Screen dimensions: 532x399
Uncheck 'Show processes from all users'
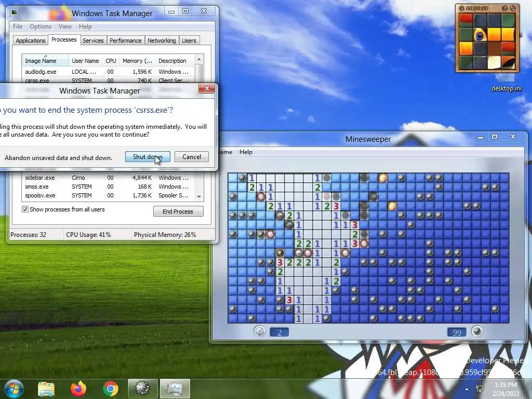point(25,209)
